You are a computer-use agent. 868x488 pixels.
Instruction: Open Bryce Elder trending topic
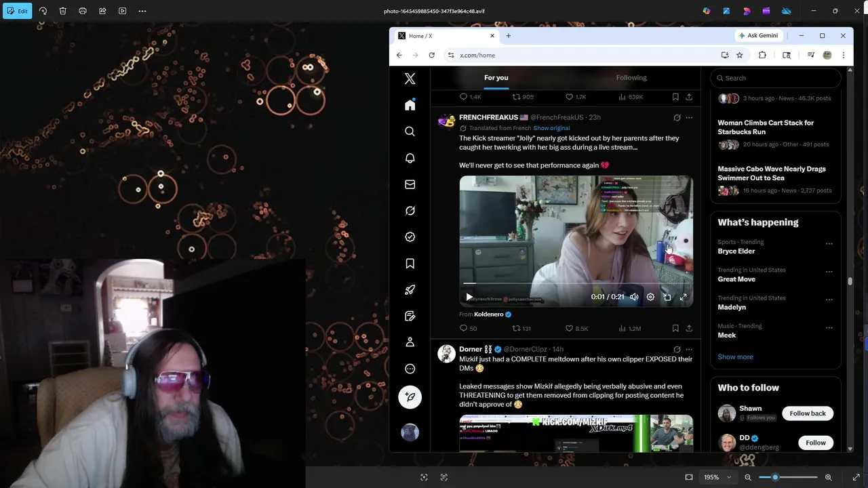tap(736, 251)
